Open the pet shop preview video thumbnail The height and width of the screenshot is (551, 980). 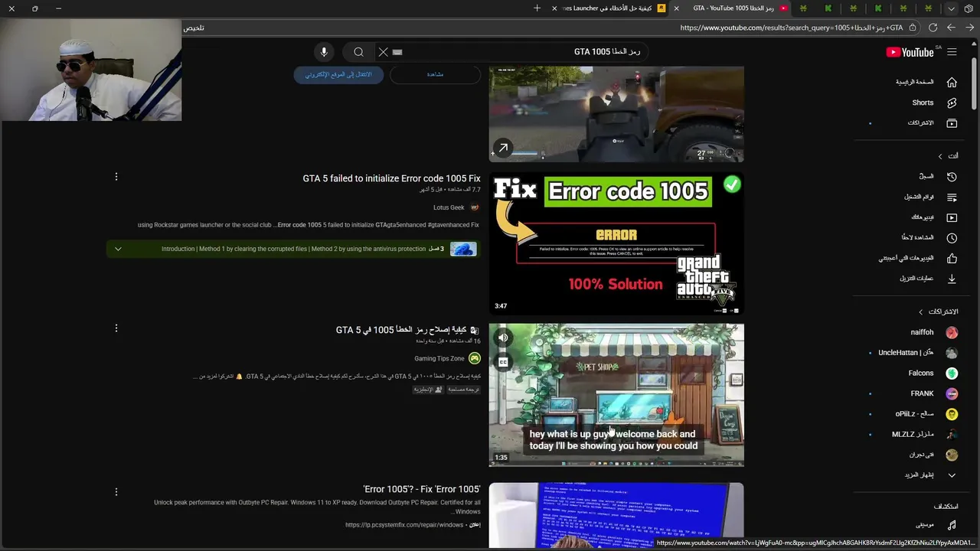click(x=616, y=395)
